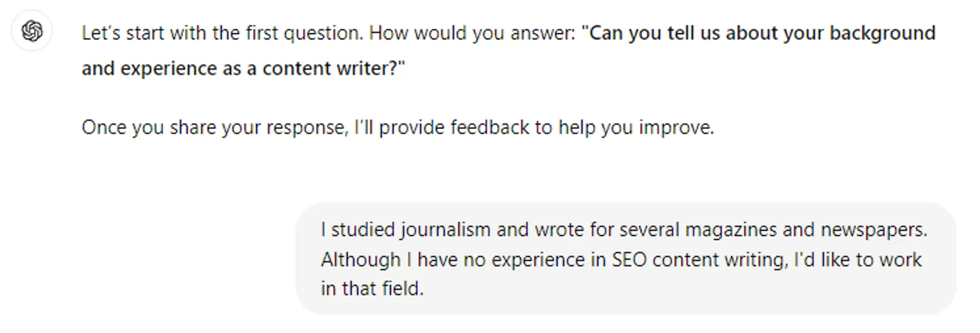The height and width of the screenshot is (333, 980).
Task: Click the bold word "background" in the question
Action: point(882,33)
